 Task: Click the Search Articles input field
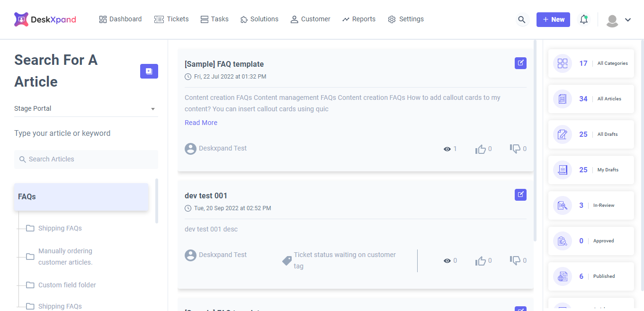click(x=86, y=159)
